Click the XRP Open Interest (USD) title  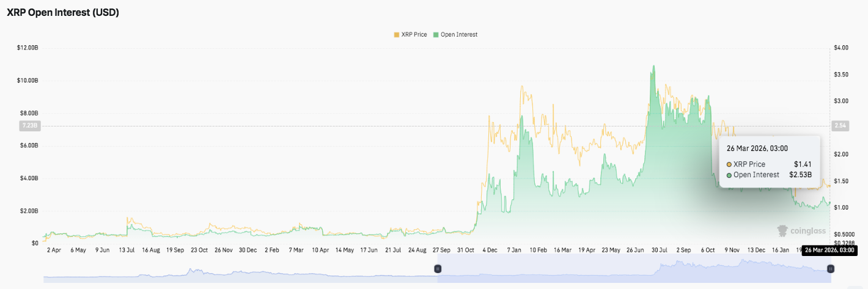pyautogui.click(x=62, y=12)
